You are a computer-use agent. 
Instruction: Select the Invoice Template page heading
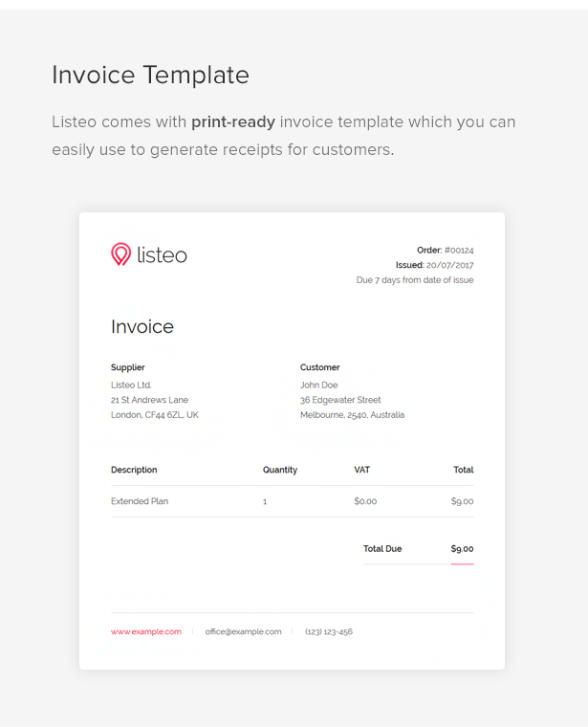coord(150,75)
